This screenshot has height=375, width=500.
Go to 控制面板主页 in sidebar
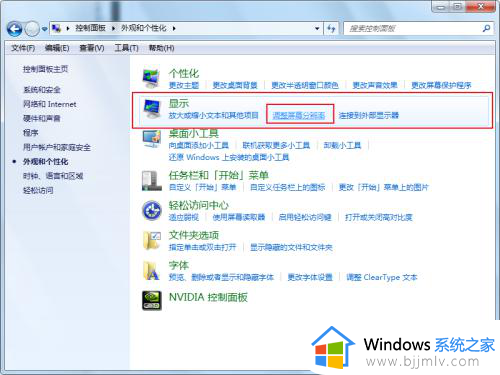coord(45,69)
